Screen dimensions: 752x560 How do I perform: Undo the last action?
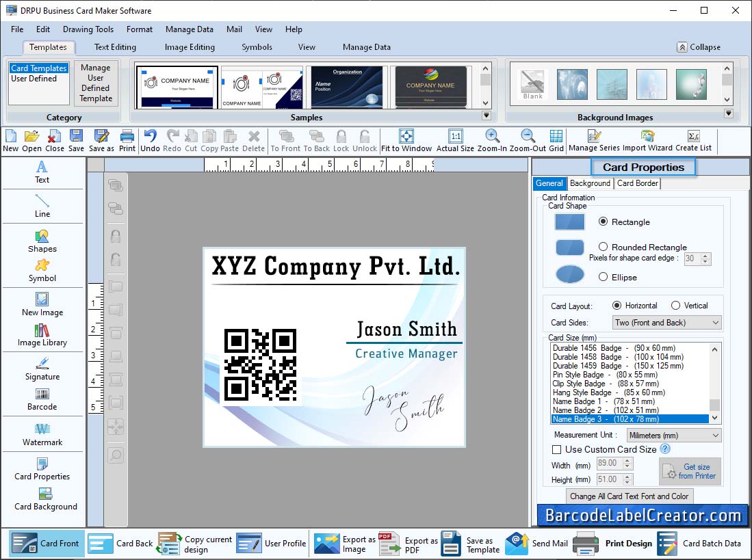150,141
